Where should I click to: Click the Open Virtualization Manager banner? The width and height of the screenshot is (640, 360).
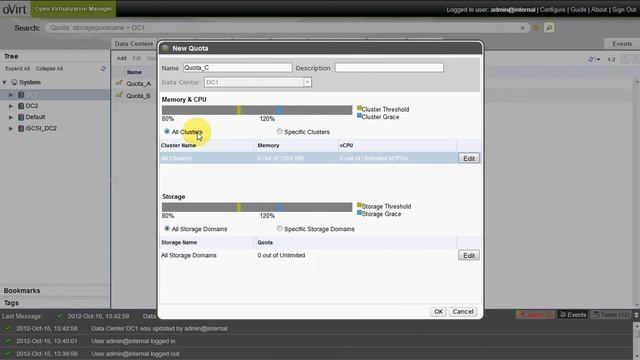73,9
